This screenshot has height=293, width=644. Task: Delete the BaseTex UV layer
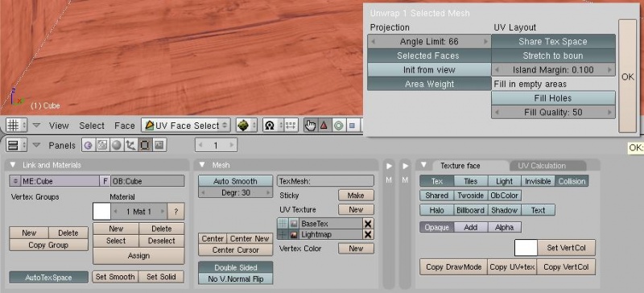[x=368, y=224]
